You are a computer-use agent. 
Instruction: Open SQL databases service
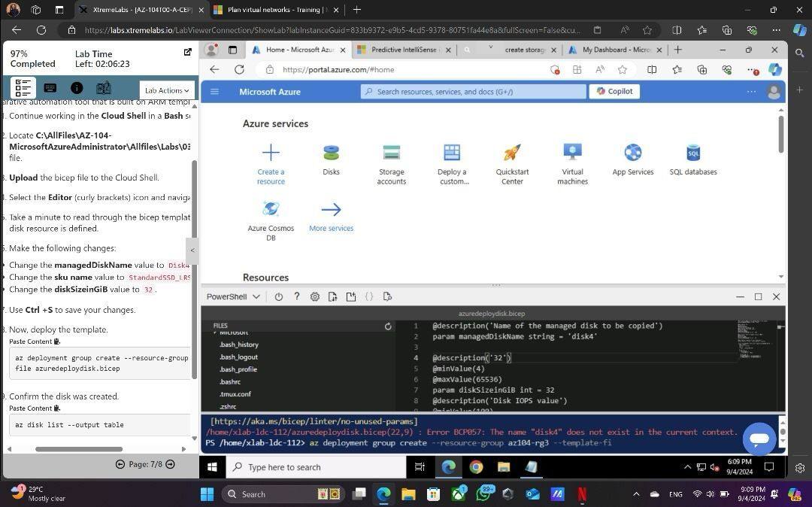point(693,153)
